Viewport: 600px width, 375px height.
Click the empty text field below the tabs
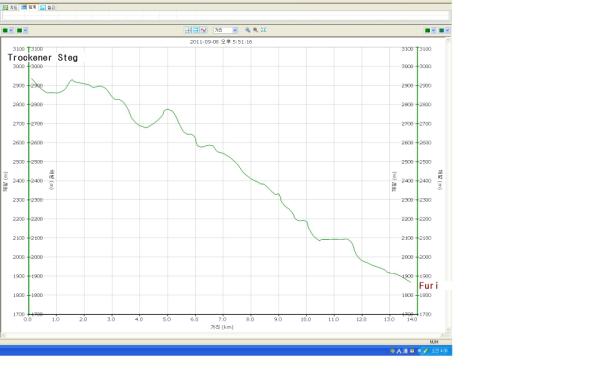[225, 16]
